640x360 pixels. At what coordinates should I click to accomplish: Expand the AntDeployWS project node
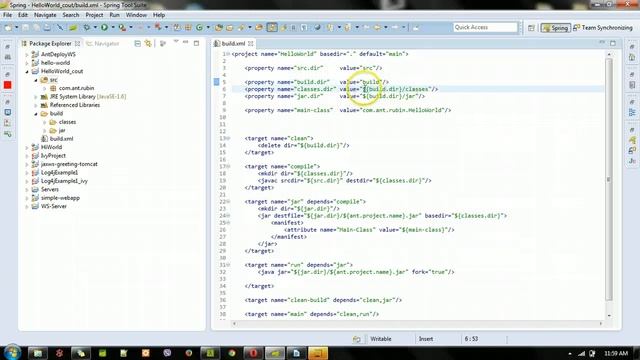click(x=27, y=54)
